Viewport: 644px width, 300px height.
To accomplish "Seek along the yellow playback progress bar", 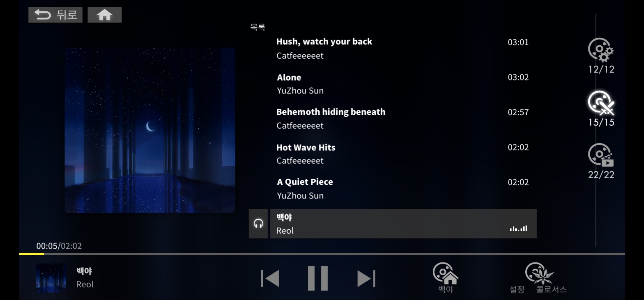I will point(322,254).
